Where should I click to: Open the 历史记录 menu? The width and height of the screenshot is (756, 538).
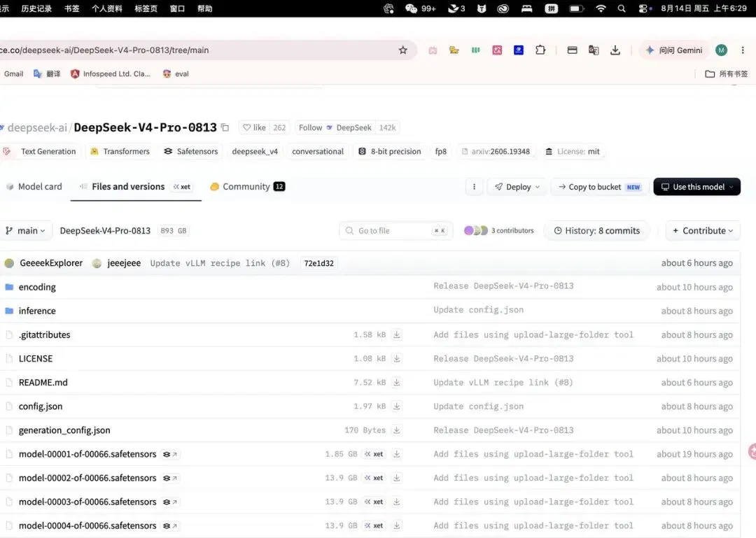coord(36,8)
